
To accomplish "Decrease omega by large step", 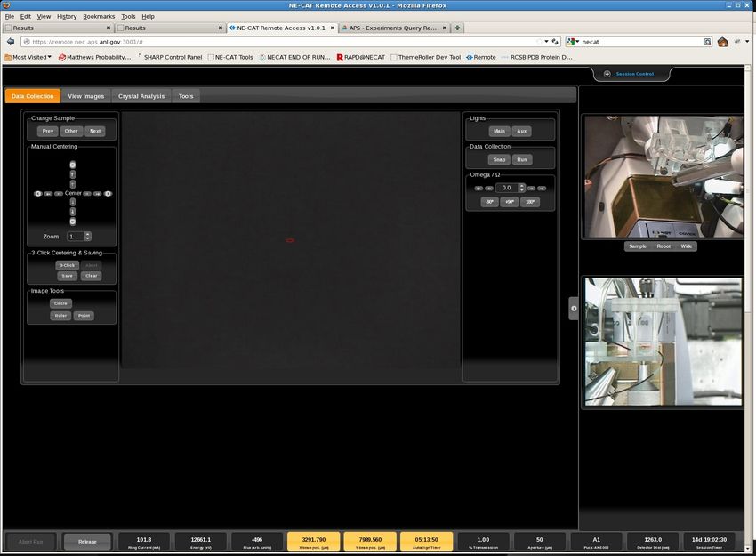I will pyautogui.click(x=479, y=188).
